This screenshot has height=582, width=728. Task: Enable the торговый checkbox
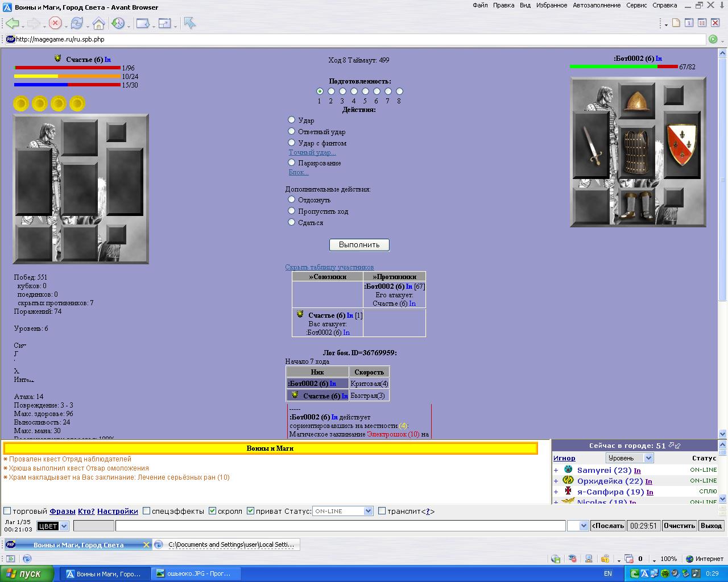(x=7, y=510)
